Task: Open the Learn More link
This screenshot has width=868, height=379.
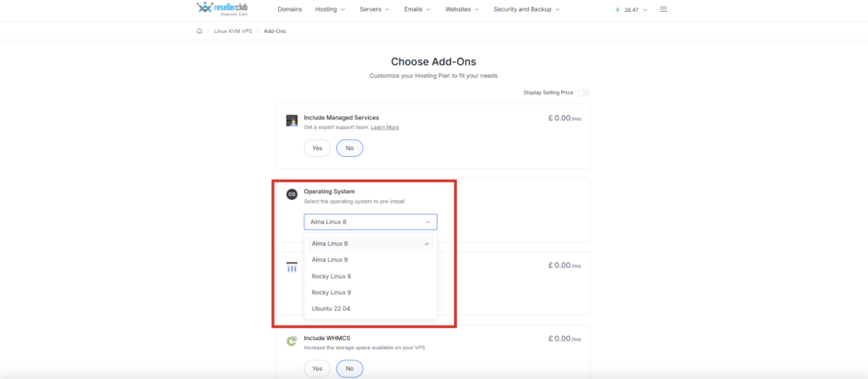Action: [x=385, y=127]
